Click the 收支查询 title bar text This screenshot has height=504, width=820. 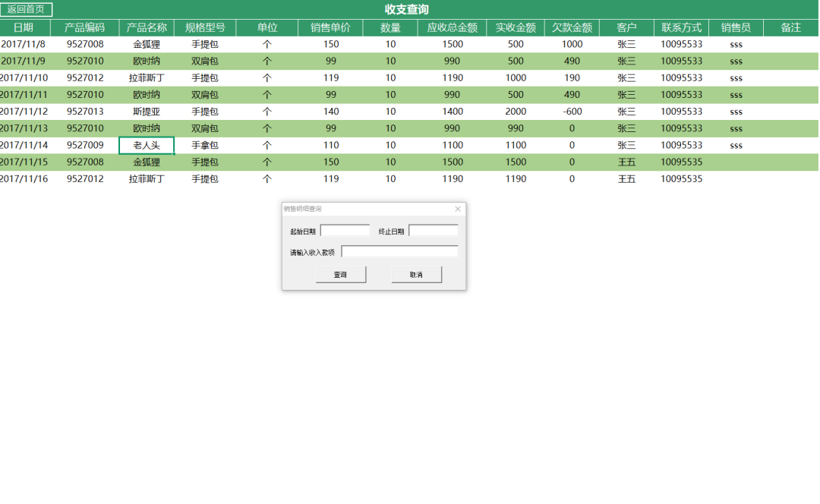coord(407,10)
